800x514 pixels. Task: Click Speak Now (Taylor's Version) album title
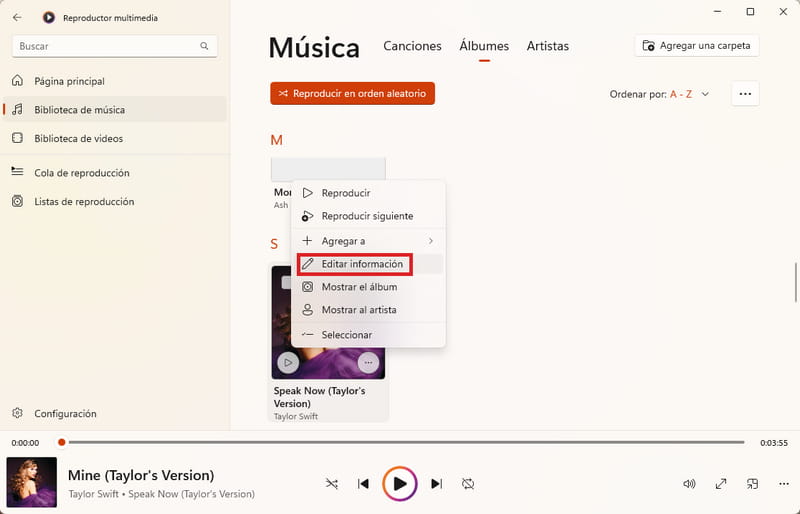[319, 397]
